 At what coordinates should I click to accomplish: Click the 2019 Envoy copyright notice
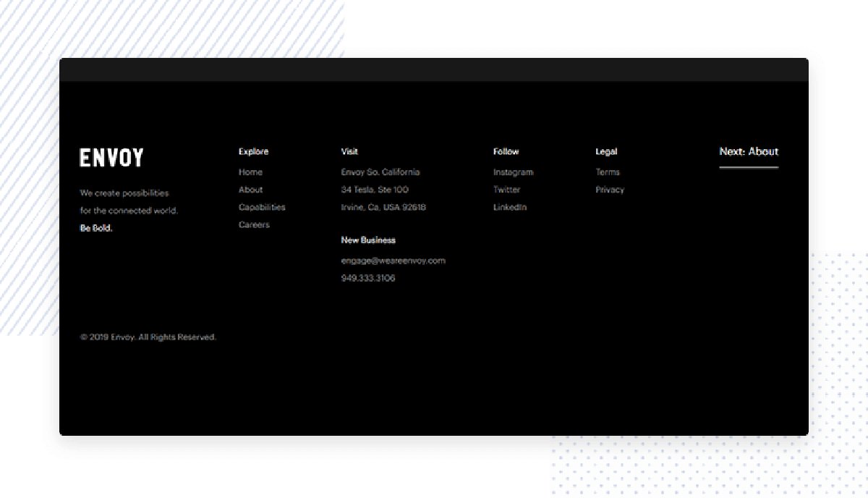[148, 337]
